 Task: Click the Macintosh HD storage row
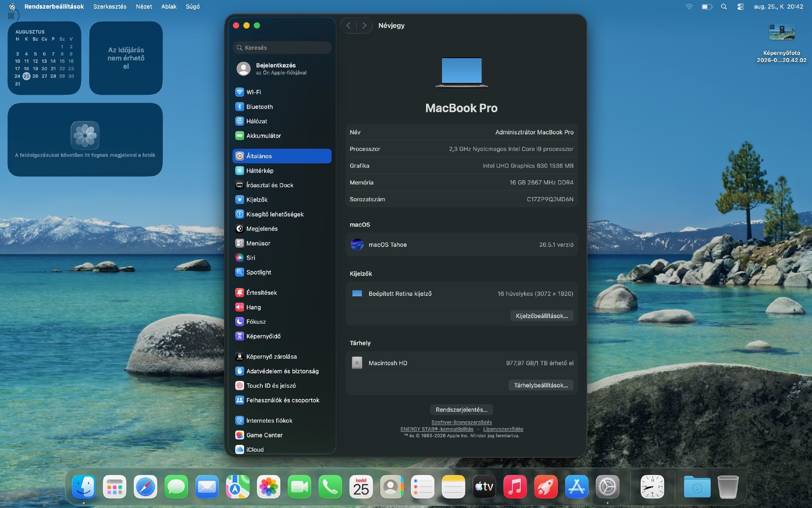(x=461, y=363)
